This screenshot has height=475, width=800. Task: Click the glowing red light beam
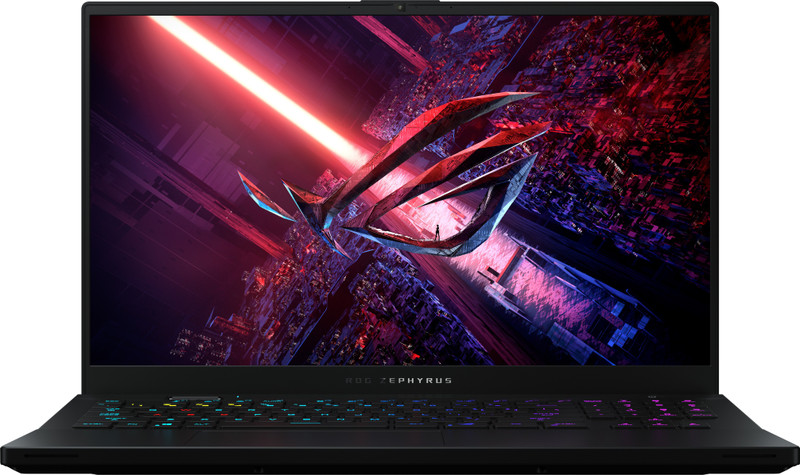click(x=250, y=80)
